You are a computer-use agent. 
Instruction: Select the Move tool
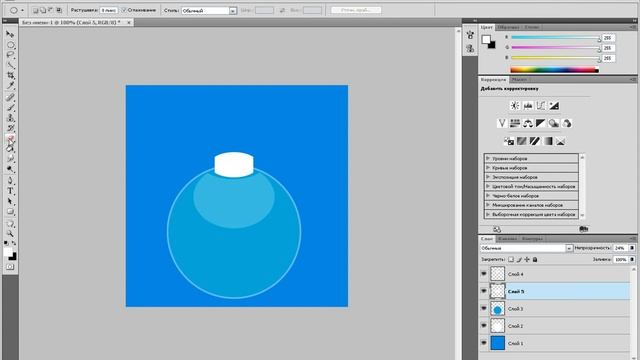point(10,34)
